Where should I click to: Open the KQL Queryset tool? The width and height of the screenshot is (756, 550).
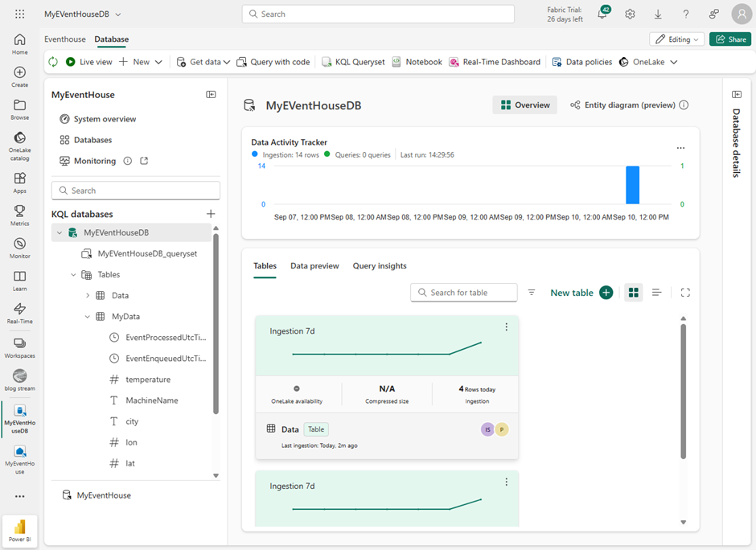pos(353,62)
